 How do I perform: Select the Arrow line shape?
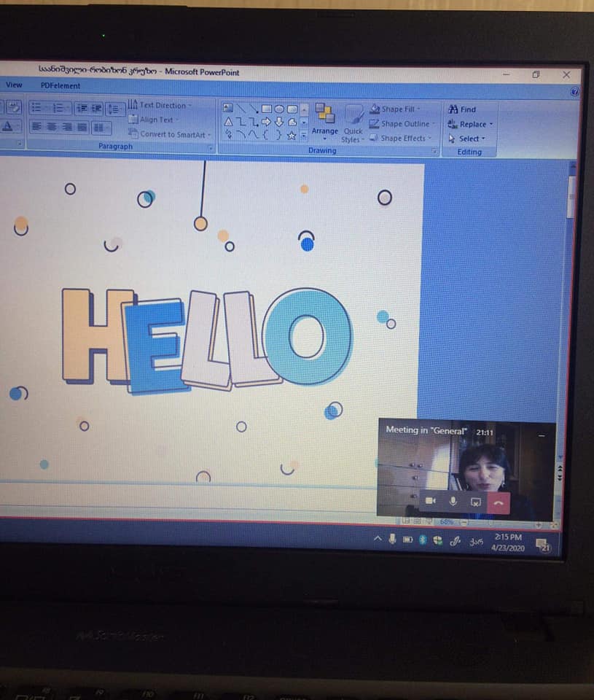(x=254, y=109)
